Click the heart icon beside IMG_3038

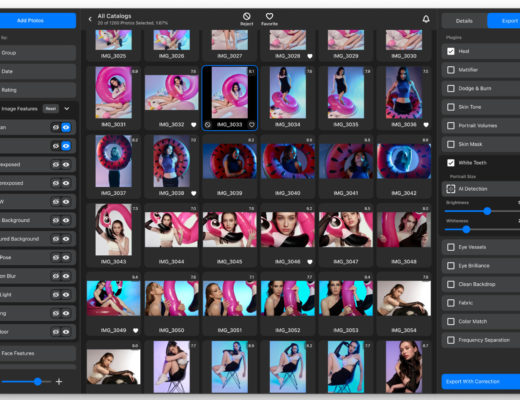[194, 193]
